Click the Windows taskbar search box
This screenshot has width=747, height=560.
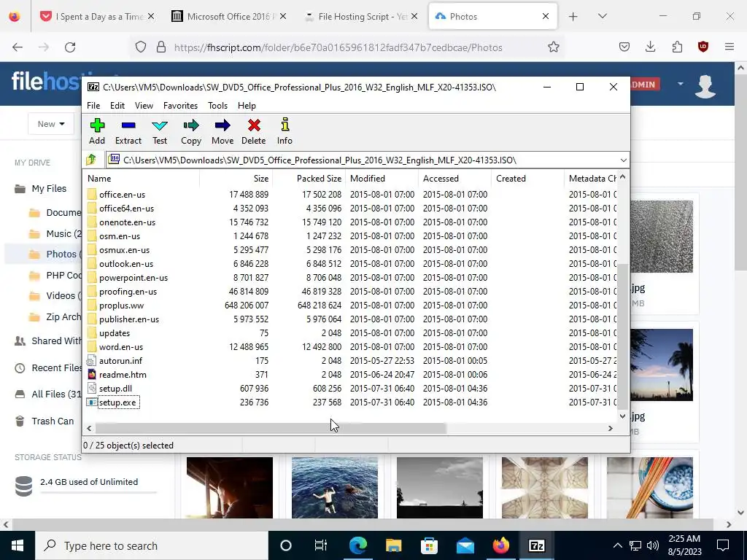(152, 545)
